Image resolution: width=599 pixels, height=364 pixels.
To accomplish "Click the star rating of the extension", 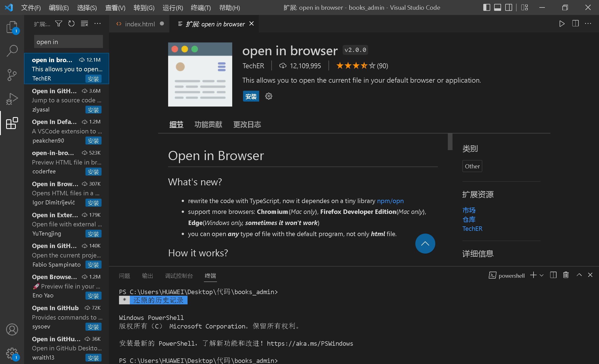I will click(x=355, y=66).
